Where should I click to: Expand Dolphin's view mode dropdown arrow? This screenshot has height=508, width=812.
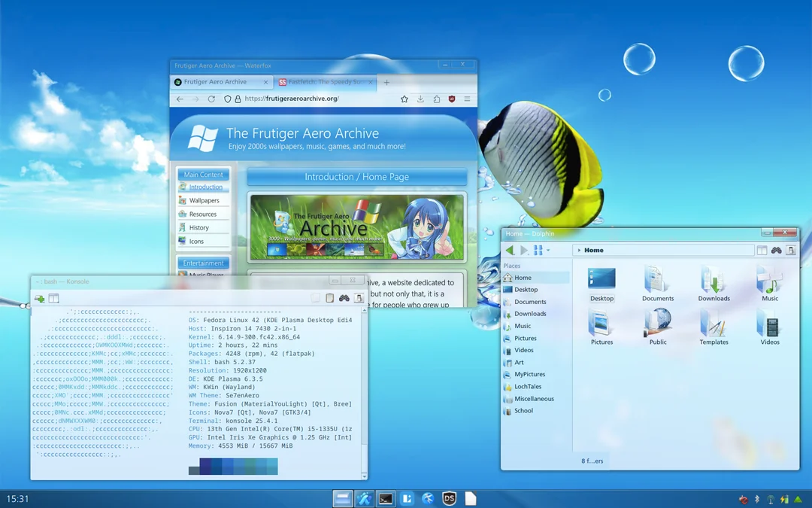click(x=548, y=251)
